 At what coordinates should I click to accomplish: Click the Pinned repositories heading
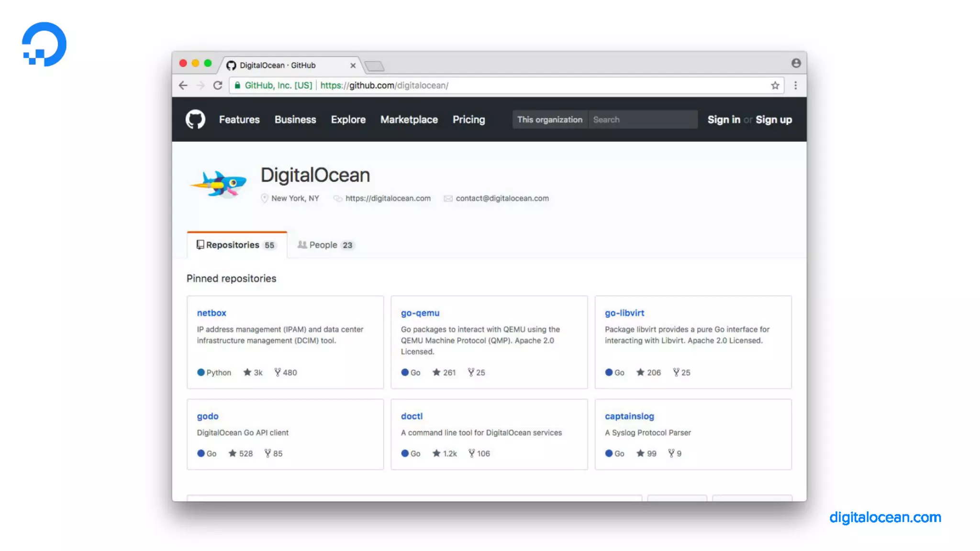pos(231,278)
